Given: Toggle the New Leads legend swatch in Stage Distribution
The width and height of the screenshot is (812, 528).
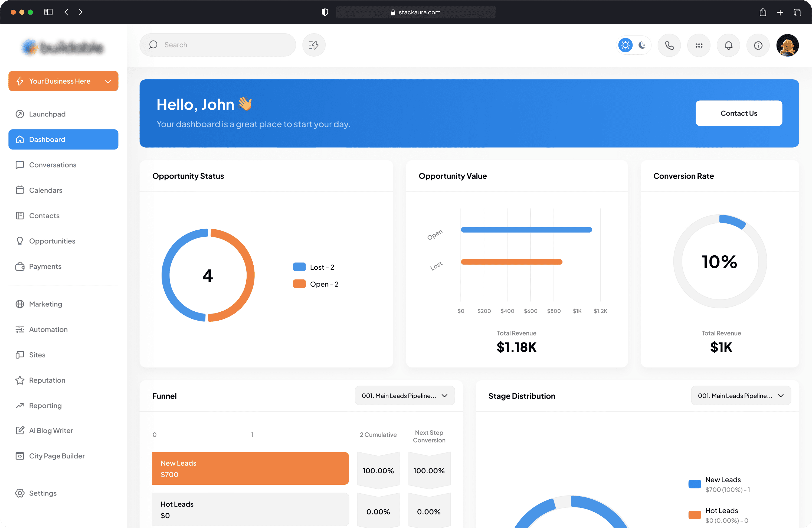Looking at the screenshot, I should tap(695, 484).
